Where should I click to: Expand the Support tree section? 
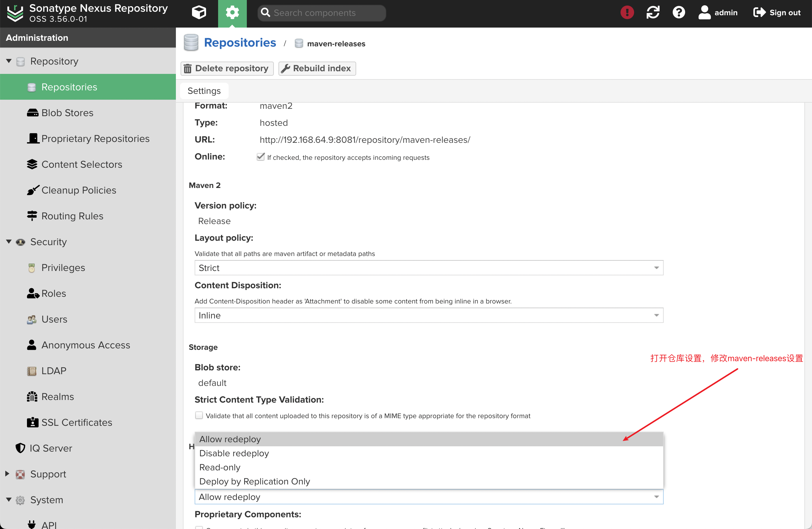pos(7,473)
